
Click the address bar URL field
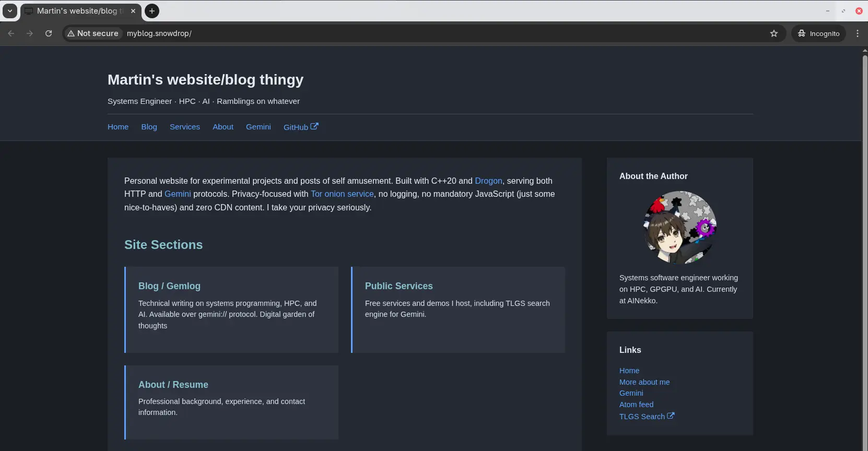418,33
